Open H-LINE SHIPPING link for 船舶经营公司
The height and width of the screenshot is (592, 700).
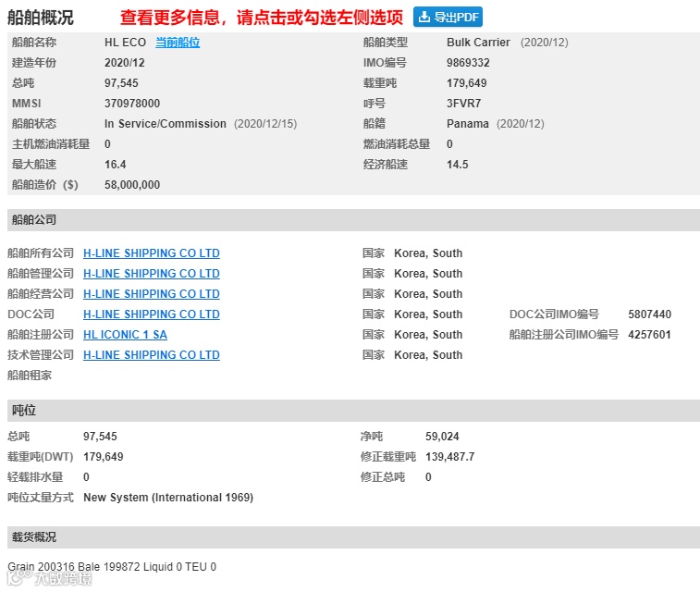pos(152,294)
